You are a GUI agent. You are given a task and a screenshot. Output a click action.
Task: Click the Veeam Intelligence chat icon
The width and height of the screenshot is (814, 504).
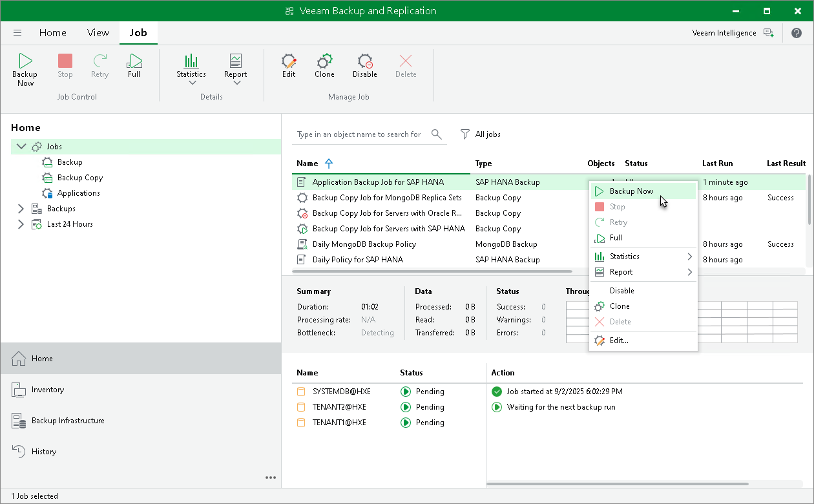pos(769,32)
